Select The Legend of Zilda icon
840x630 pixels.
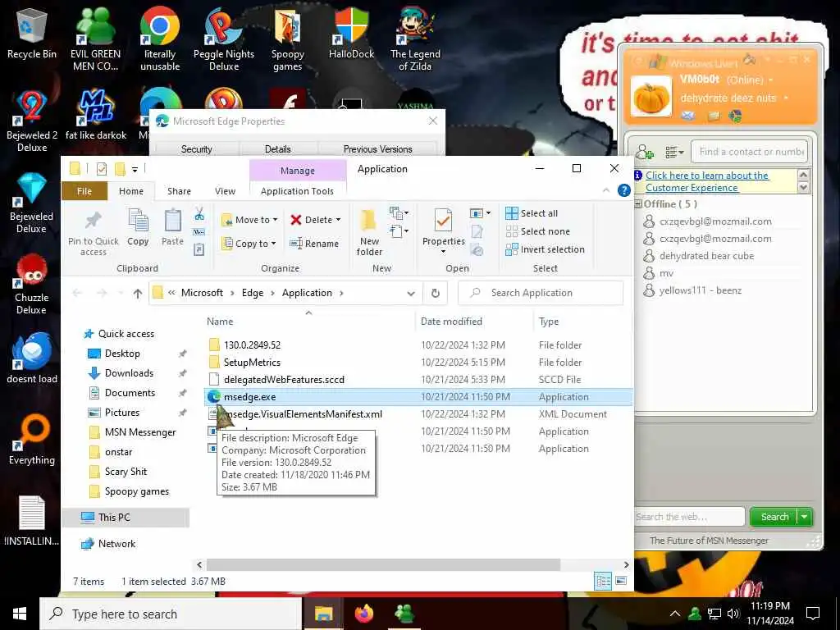(415, 39)
